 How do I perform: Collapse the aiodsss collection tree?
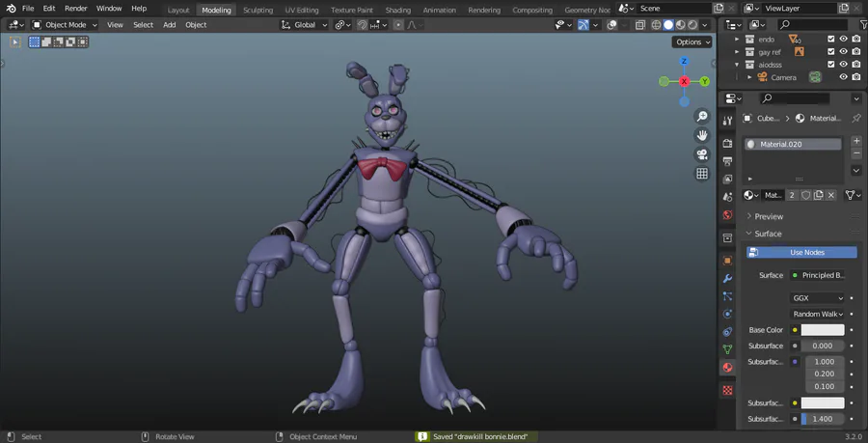click(x=737, y=65)
